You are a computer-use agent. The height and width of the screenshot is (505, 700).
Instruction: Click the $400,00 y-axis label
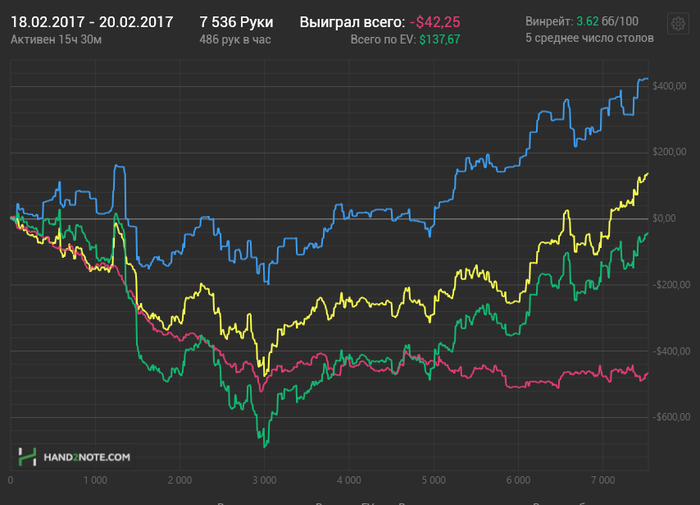click(x=669, y=86)
